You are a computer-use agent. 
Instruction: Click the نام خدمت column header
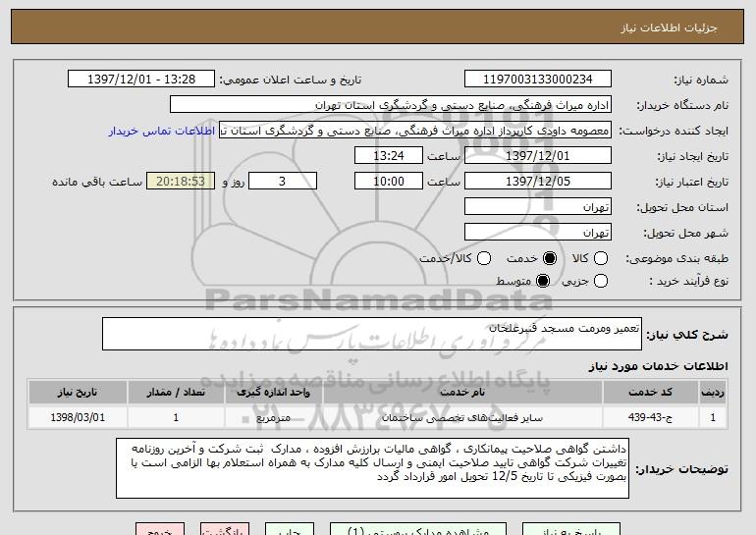462,392
